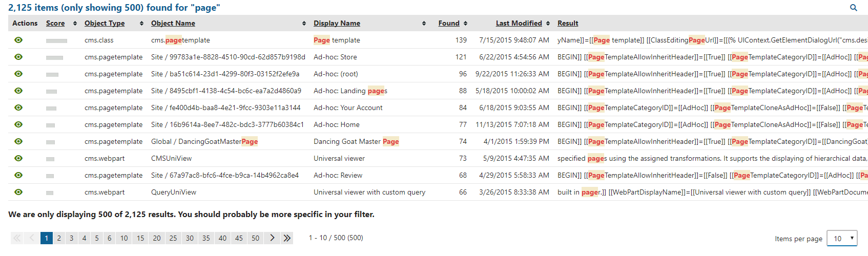Open the Items per page dropdown
This screenshot has height=256, width=868.
click(842, 239)
